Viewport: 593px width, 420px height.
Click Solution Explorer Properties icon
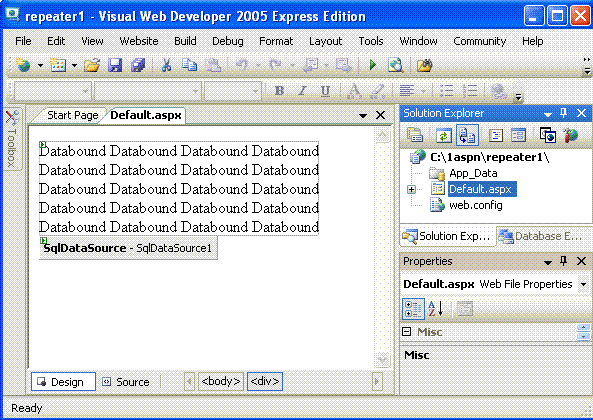pos(415,135)
